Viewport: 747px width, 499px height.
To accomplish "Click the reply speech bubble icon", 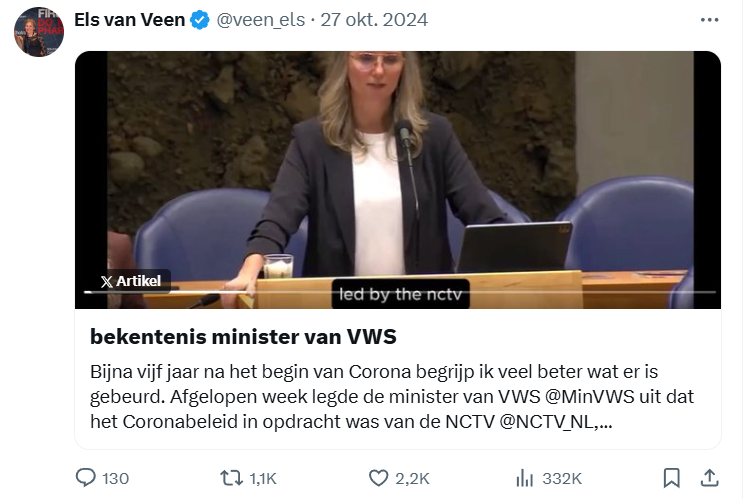I will click(x=86, y=478).
